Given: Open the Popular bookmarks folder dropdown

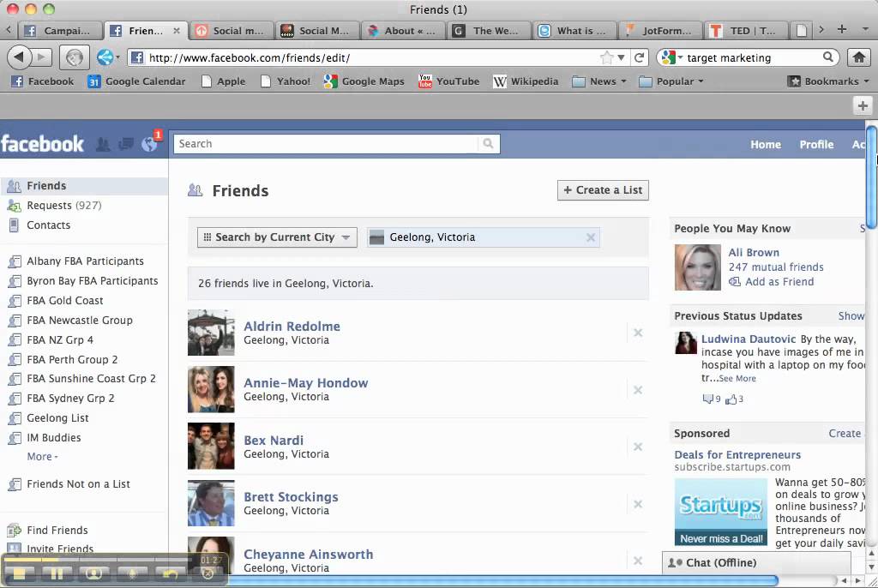Looking at the screenshot, I should (671, 81).
